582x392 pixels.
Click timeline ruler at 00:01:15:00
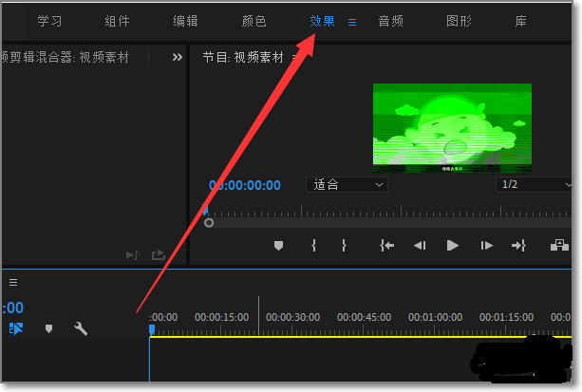point(507,317)
